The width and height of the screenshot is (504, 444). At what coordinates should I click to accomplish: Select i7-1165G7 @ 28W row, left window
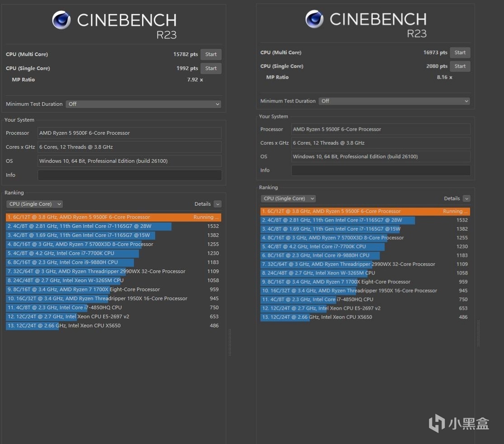coord(114,226)
